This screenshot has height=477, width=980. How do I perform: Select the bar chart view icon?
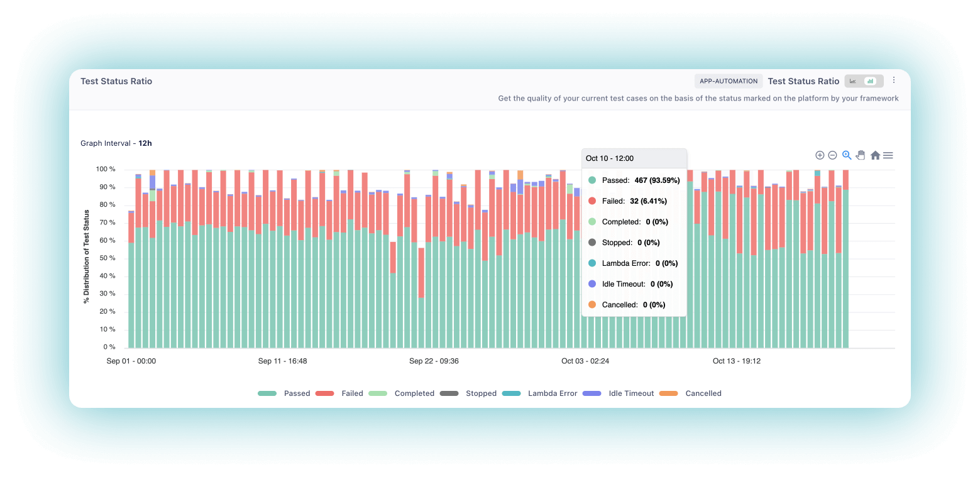(x=869, y=81)
